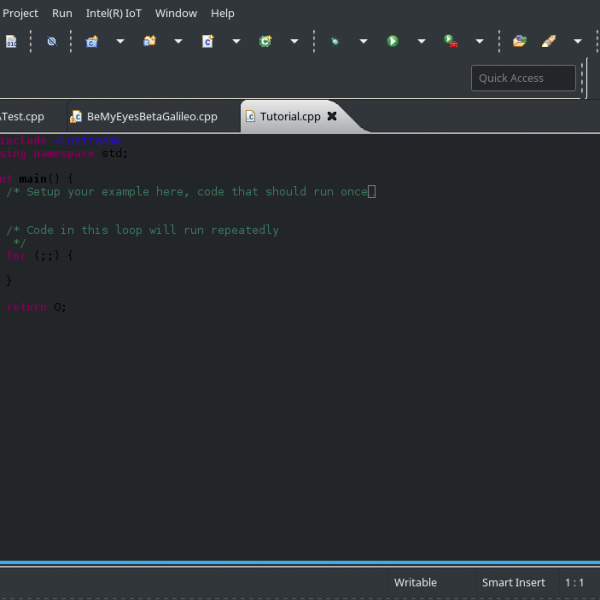Click the Run with toolbox icon
This screenshot has height=600, width=600.
point(451,41)
